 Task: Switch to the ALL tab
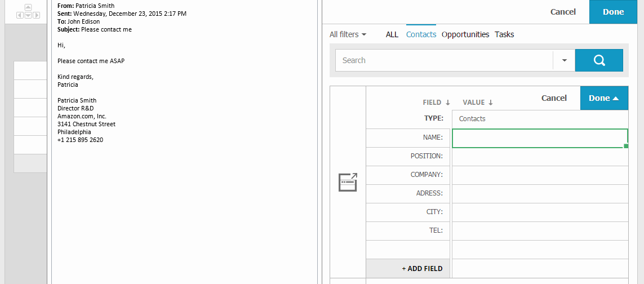click(x=392, y=35)
